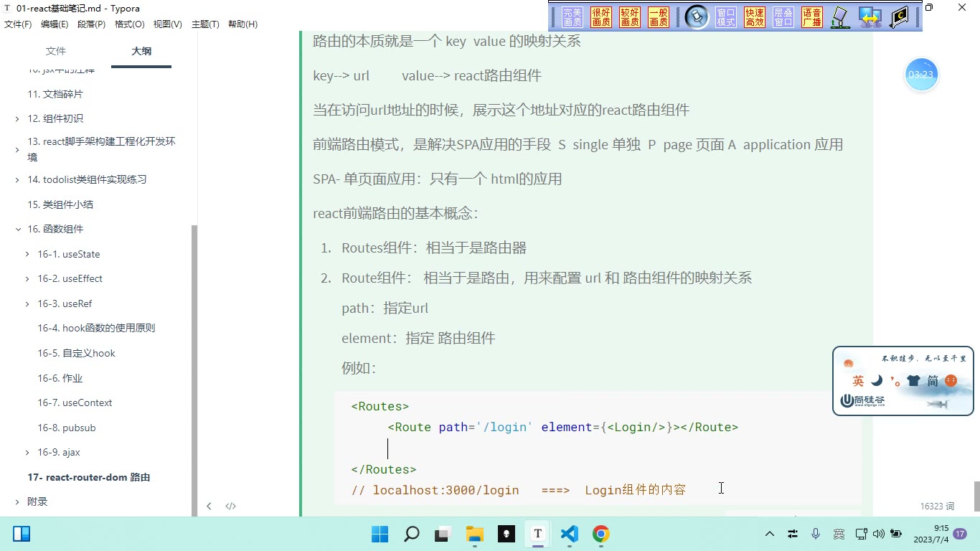
Task: Open the 格式(O) menu
Action: (130, 24)
